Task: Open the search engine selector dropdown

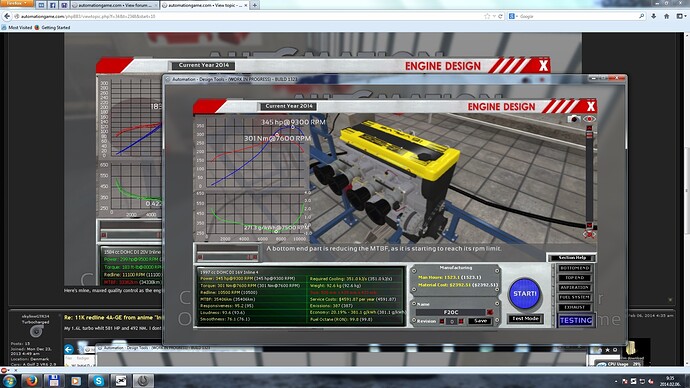Action: (x=514, y=16)
